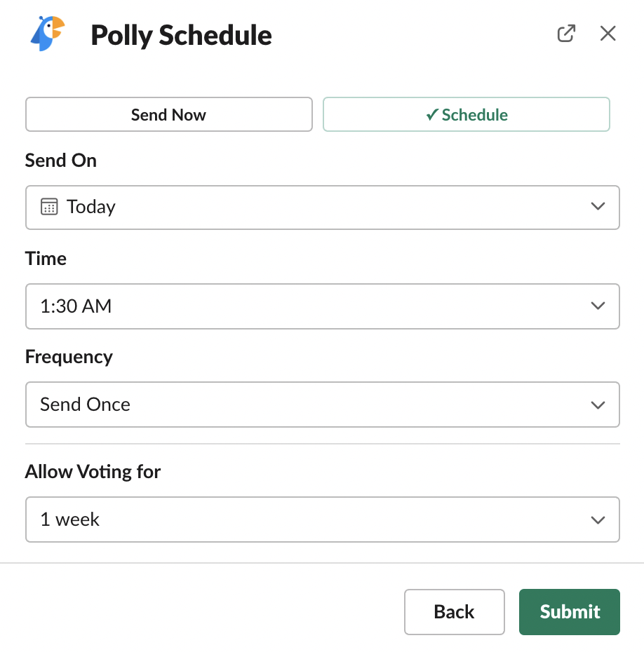Click the chevron on Allow Voting for dropdown
The width and height of the screenshot is (644, 652).
pyautogui.click(x=598, y=519)
